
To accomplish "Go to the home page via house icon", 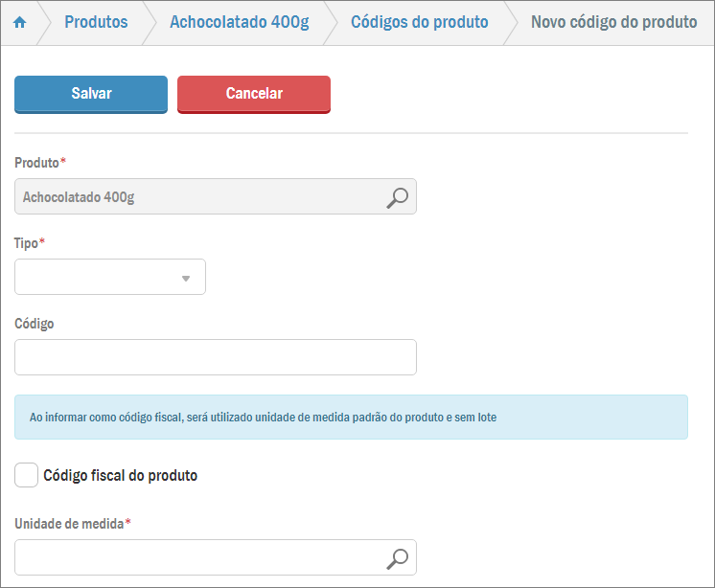I will pyautogui.click(x=19, y=22).
